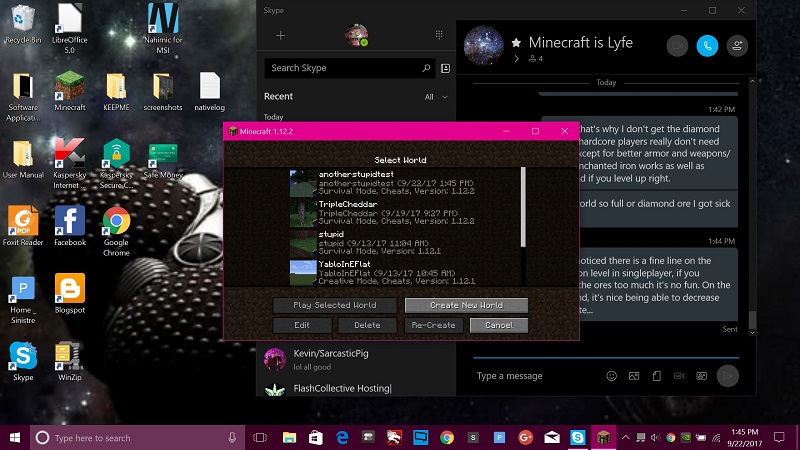The width and height of the screenshot is (800, 450).
Task: Click the Search Skype field
Action: point(349,68)
